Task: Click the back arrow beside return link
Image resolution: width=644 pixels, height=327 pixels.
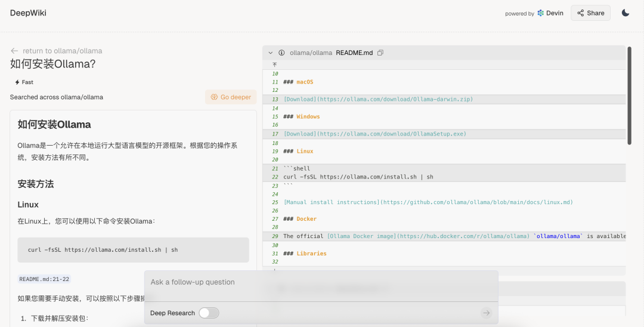Action: pyautogui.click(x=14, y=51)
